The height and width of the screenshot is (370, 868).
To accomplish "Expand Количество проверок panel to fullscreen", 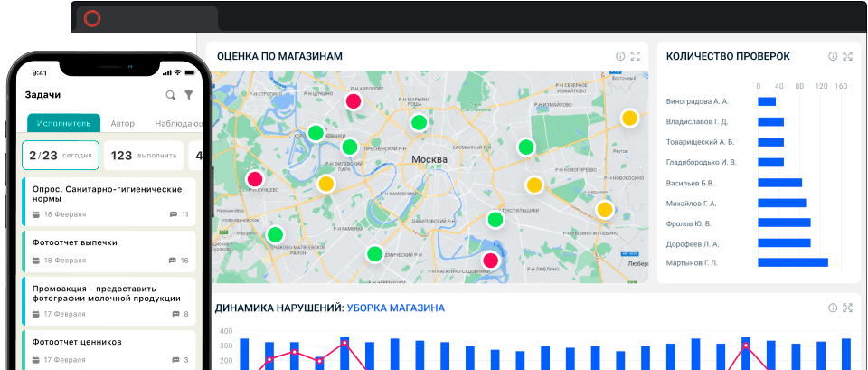I will (847, 56).
